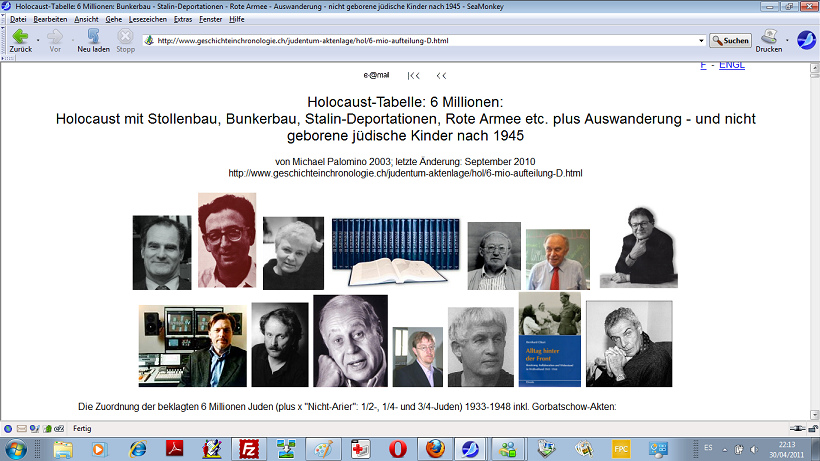This screenshot has height=461, width=820.
Task: Click the online/offline connection status icon
Action: pyautogui.click(x=798, y=429)
